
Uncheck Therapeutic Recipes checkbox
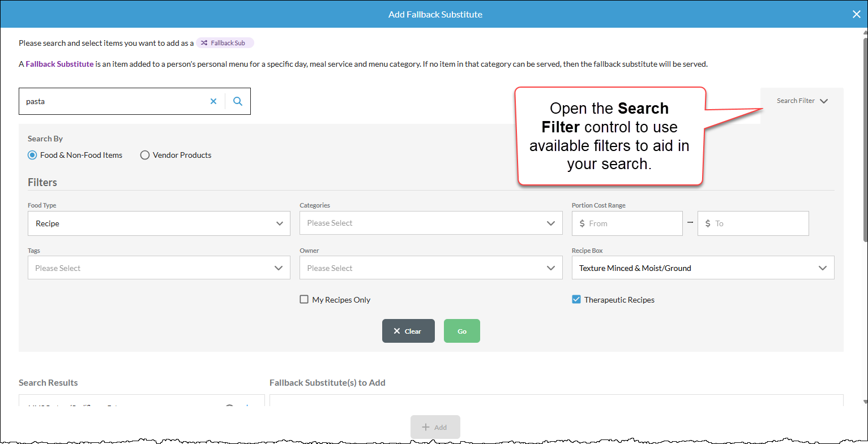(x=576, y=299)
